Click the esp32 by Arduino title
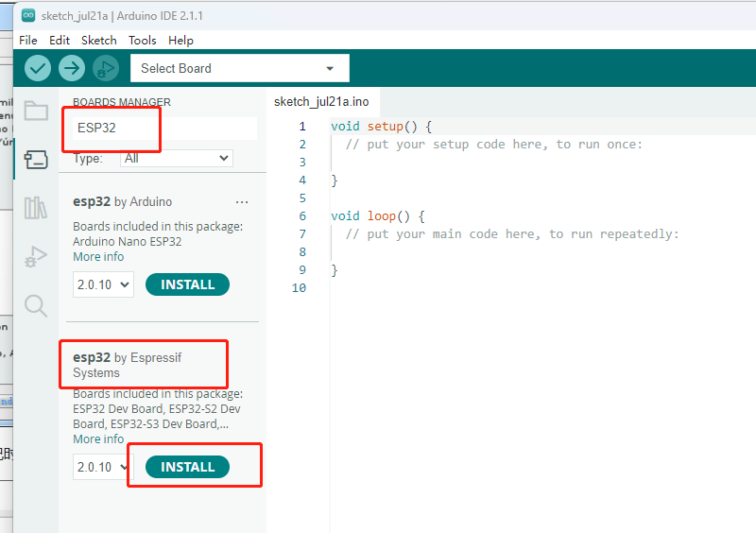This screenshot has height=533, width=756. 123,201
